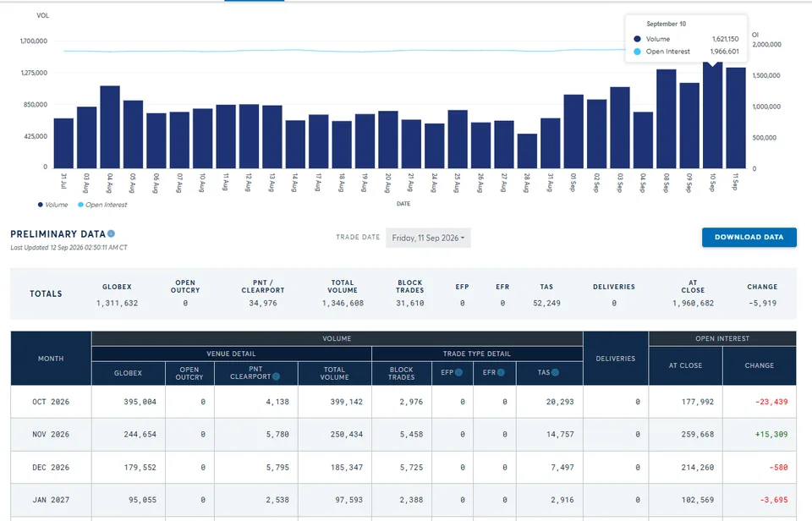Click the JAN 2027 month row label
Image resolution: width=812 pixels, height=521 pixels.
pos(51,500)
